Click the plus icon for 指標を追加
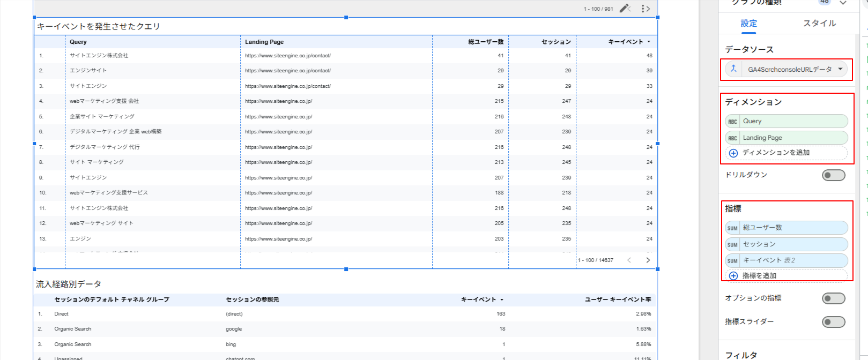 coord(733,276)
